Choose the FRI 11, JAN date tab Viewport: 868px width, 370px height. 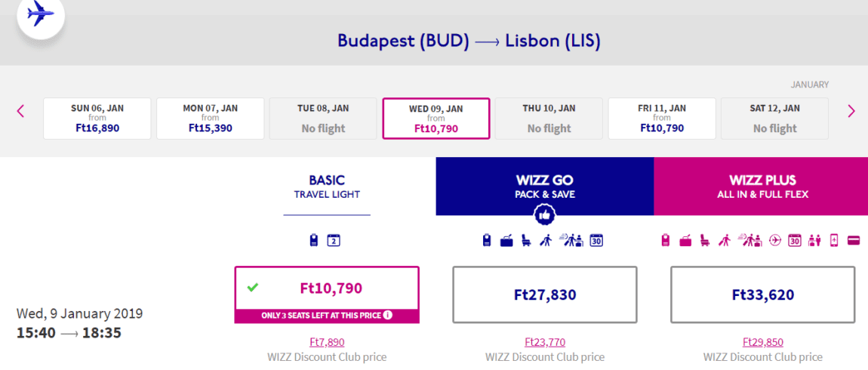pyautogui.click(x=662, y=119)
